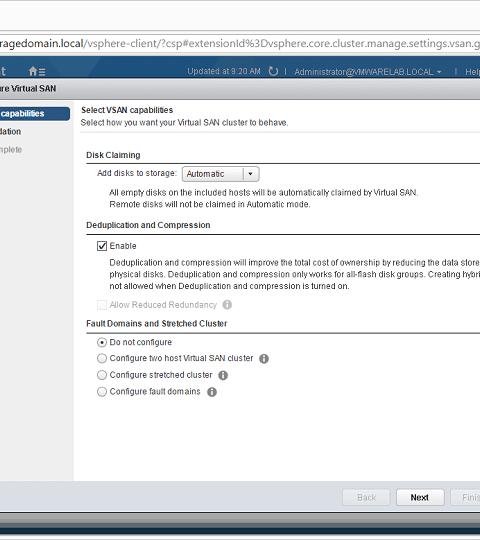Open the Administrator@VMWARELAB.LOCAL user menu
The width and height of the screenshot is (480, 540).
pos(367,72)
